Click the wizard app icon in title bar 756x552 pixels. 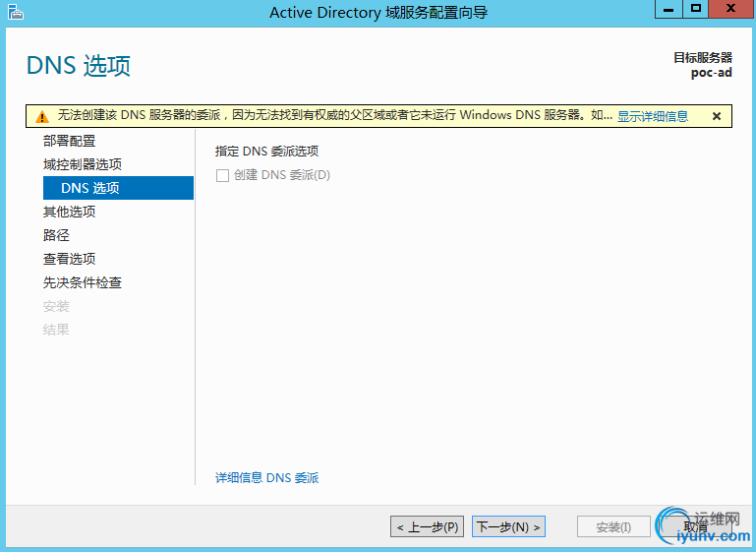coord(16,12)
